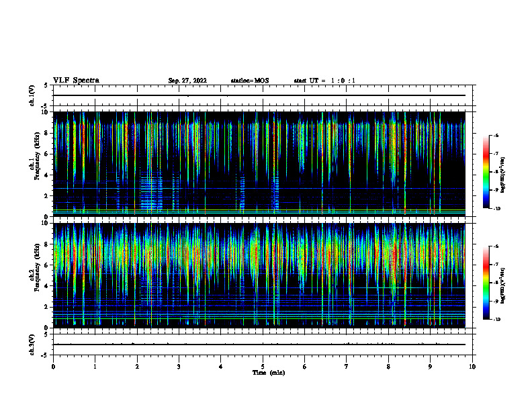Click time axis tick label "4"

pos(221,367)
